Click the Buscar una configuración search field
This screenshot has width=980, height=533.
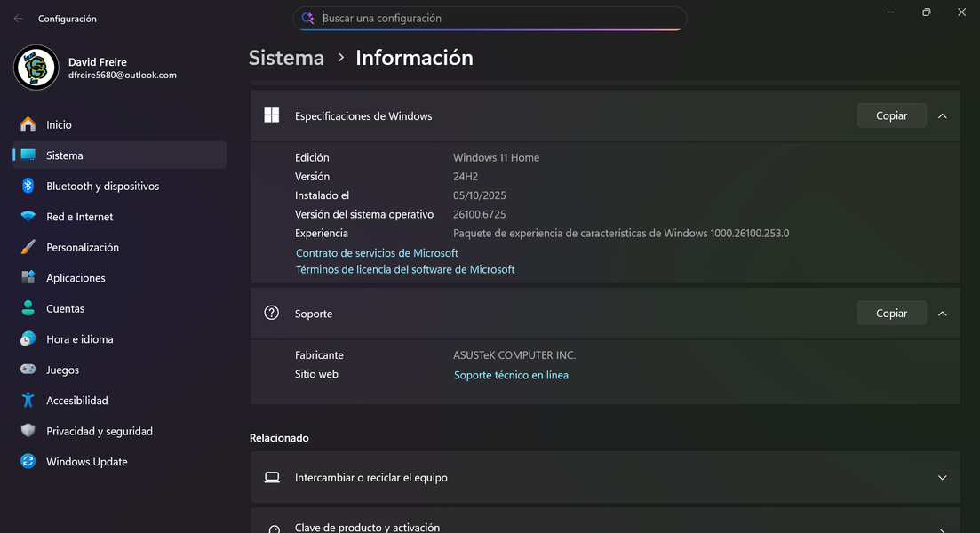[x=498, y=19]
